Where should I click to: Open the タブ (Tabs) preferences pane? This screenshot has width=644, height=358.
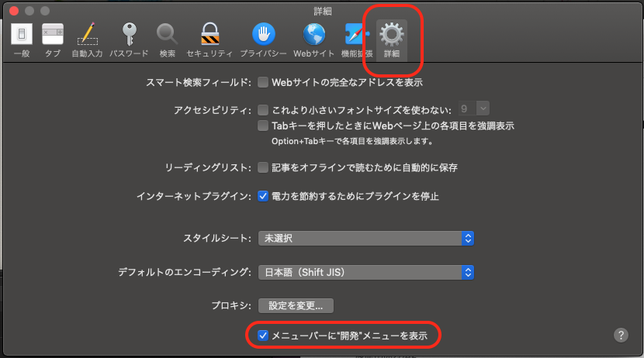pos(53,40)
